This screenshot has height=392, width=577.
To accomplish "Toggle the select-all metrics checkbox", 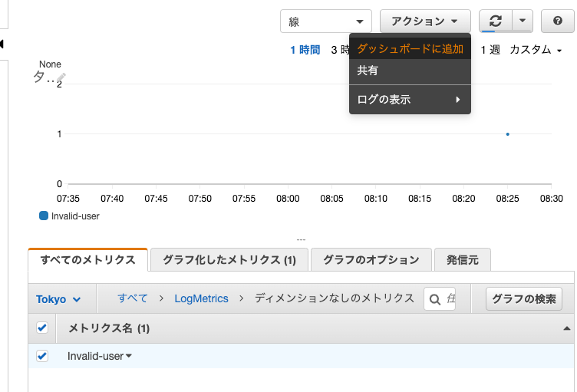I will [42, 328].
